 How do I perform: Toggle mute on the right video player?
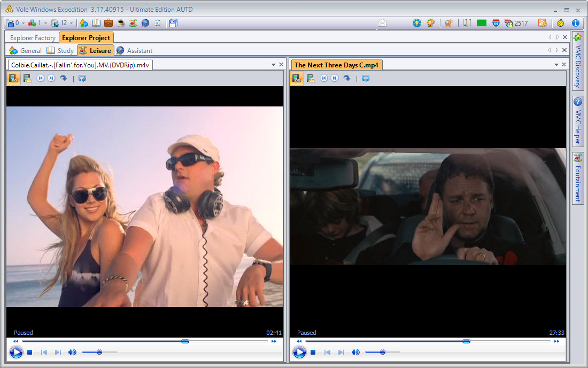(x=355, y=352)
